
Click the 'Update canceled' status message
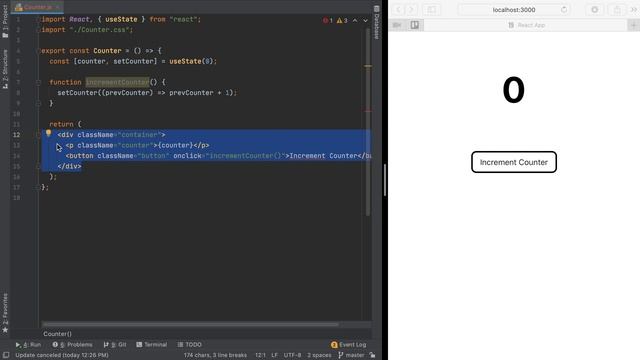click(x=62, y=355)
